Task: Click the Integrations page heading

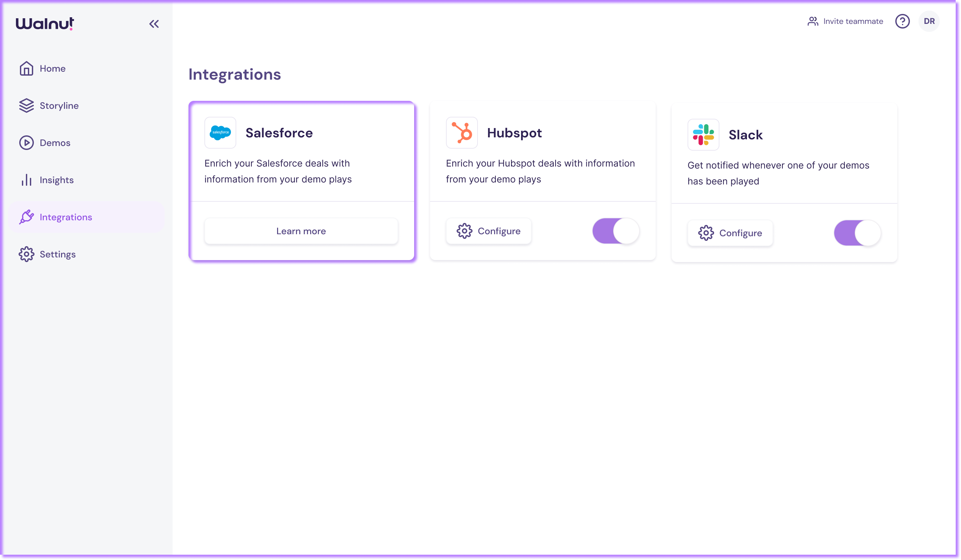Action: [235, 74]
